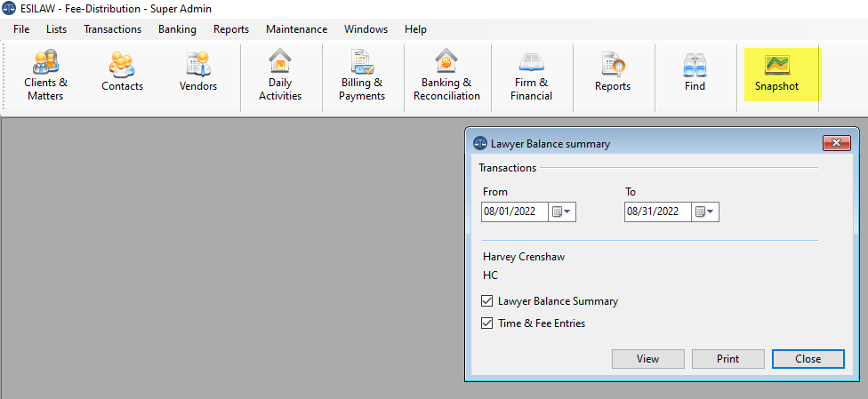
Task: Open Firm & Financial from toolbar
Action: point(532,76)
